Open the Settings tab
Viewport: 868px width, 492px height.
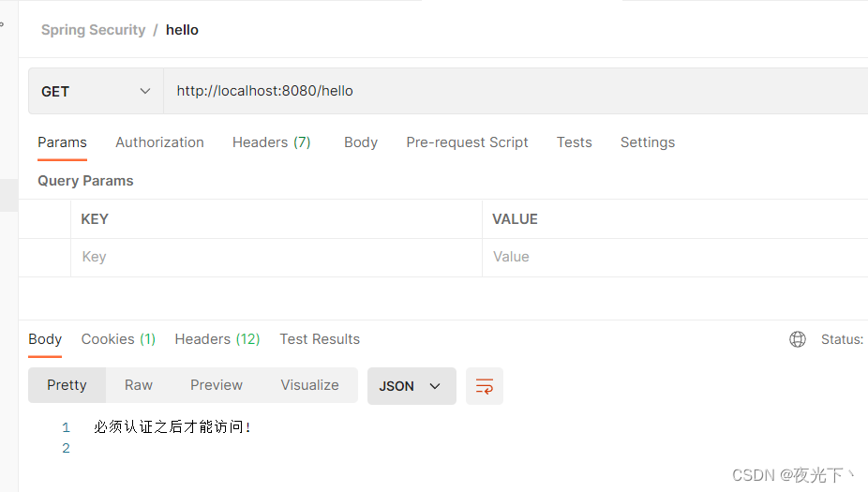(x=648, y=142)
